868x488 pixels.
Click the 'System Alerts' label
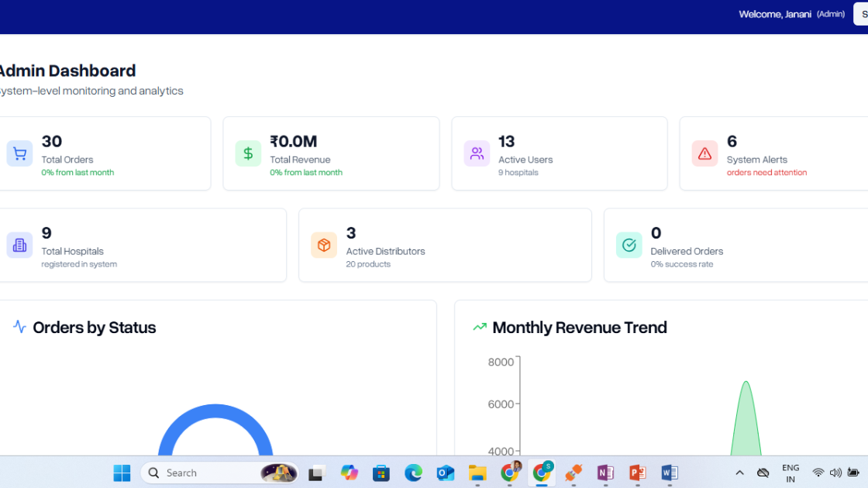coord(756,160)
